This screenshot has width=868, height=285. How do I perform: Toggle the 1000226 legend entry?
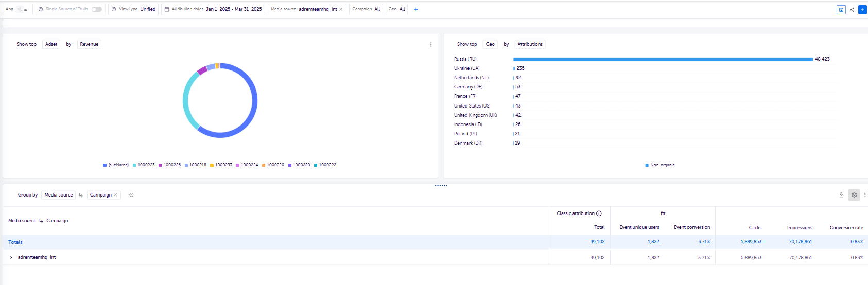pyautogui.click(x=169, y=165)
